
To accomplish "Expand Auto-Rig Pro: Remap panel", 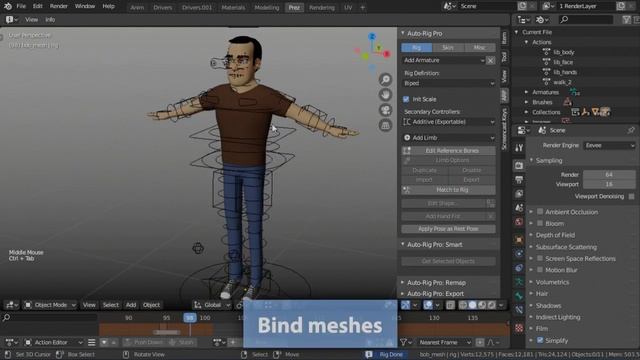I will tap(436, 282).
